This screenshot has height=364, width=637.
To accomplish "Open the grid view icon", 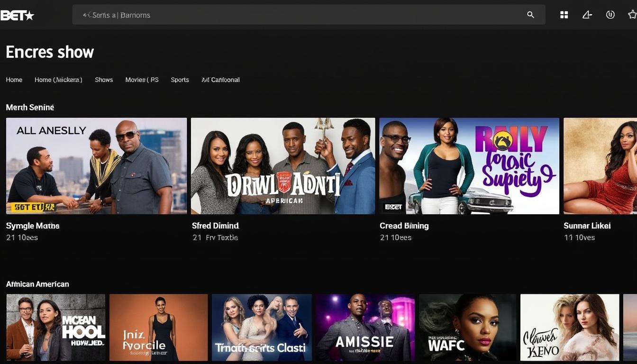I will tap(564, 15).
